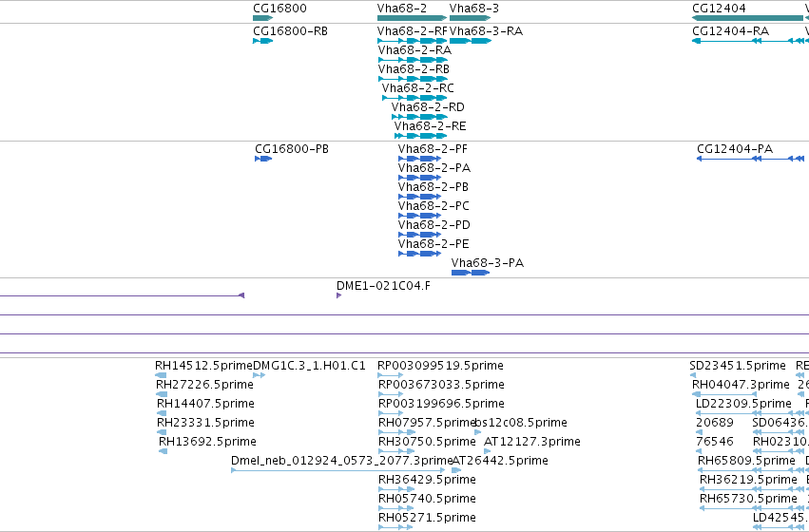Select protein CG12404-PA
Screen dimensions: 809x532
click(x=735, y=149)
